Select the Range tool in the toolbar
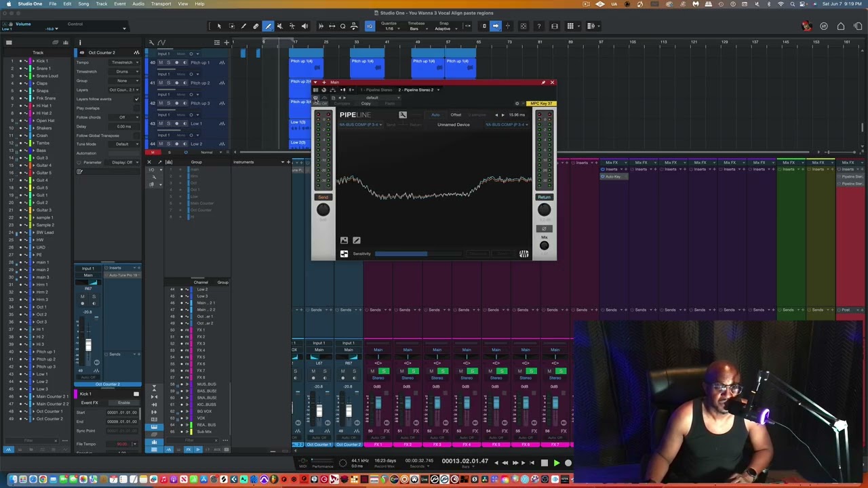The height and width of the screenshot is (488, 868). pos(231,26)
